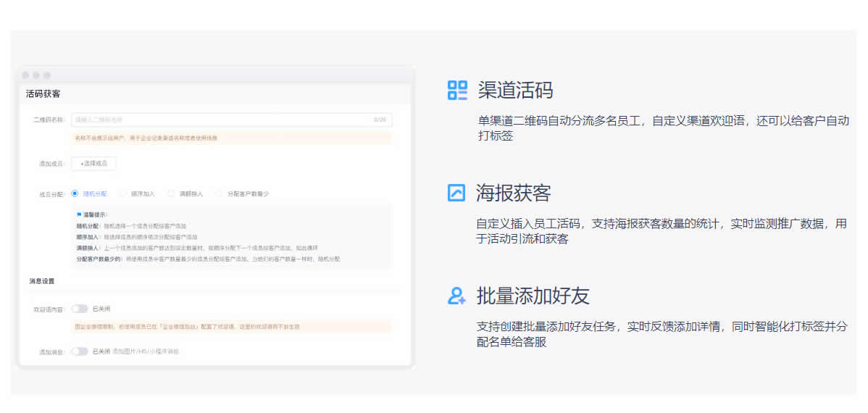Focus the 二维码名称 input field
Image resolution: width=868 pixels, height=413 pixels.
click(231, 120)
